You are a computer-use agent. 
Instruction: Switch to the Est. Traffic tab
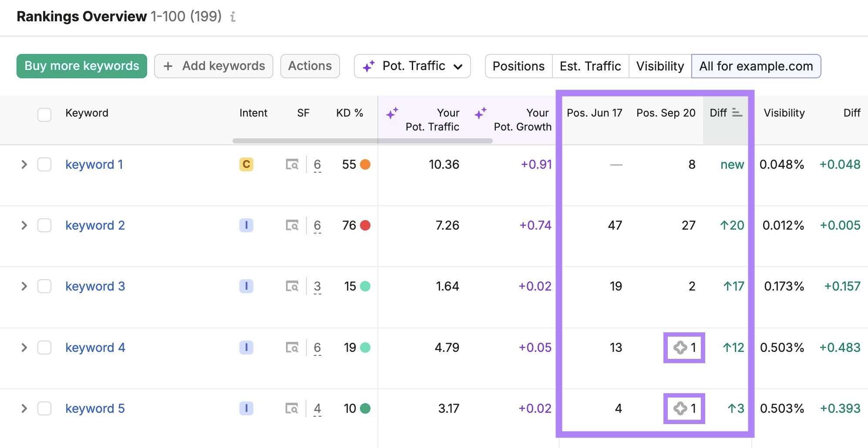point(590,66)
